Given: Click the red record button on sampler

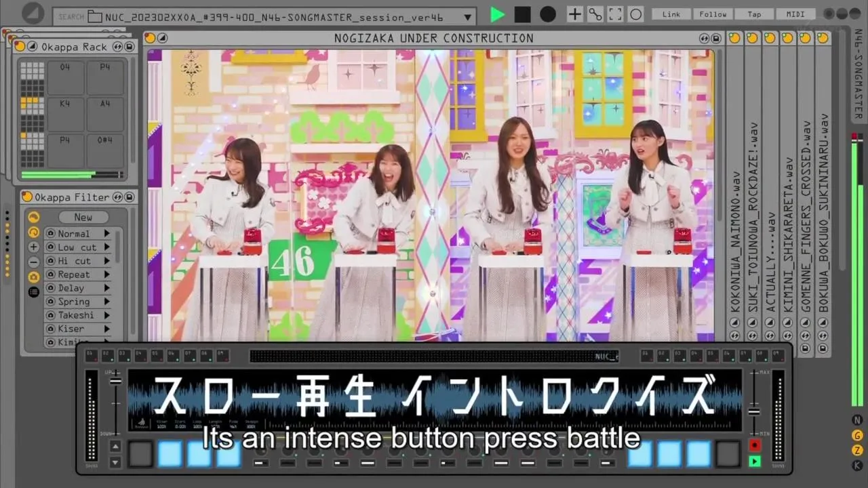Looking at the screenshot, I should click(x=755, y=445).
